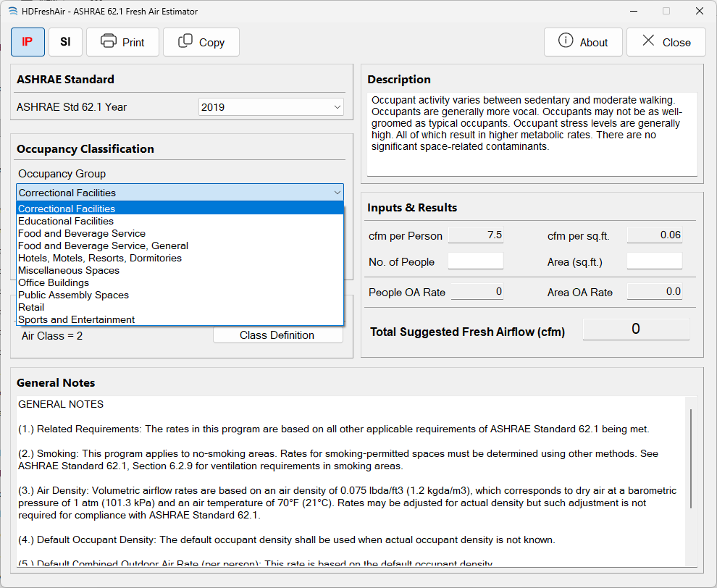This screenshot has width=717, height=588.
Task: Minimize the HDFreshAir window
Action: pyautogui.click(x=633, y=11)
